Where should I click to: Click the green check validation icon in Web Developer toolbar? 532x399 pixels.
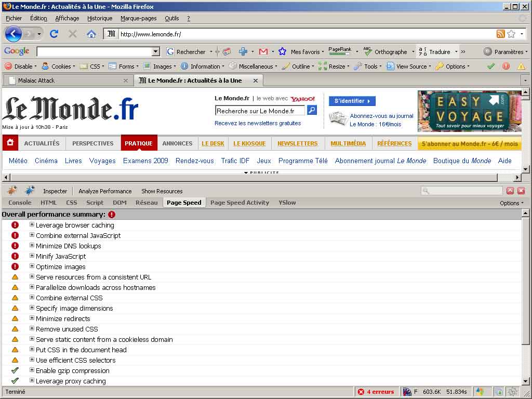coord(490,66)
